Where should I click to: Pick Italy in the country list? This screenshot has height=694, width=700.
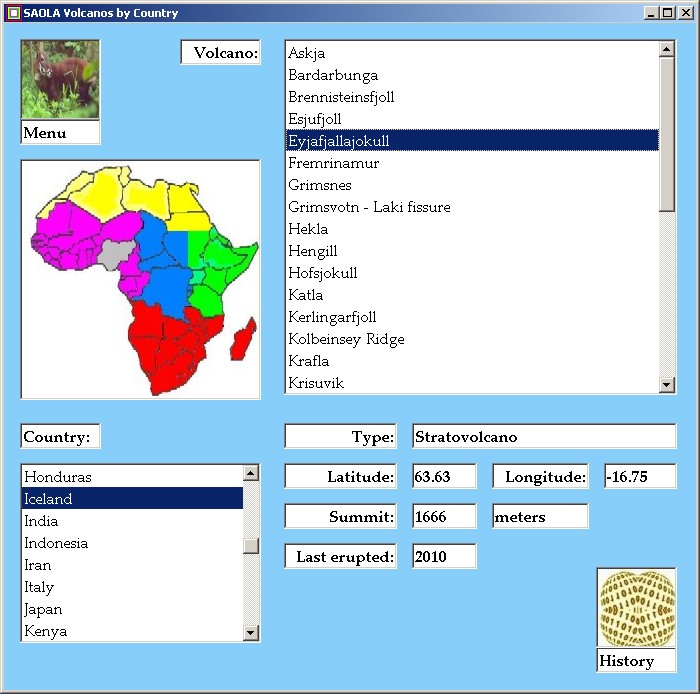[x=39, y=587]
